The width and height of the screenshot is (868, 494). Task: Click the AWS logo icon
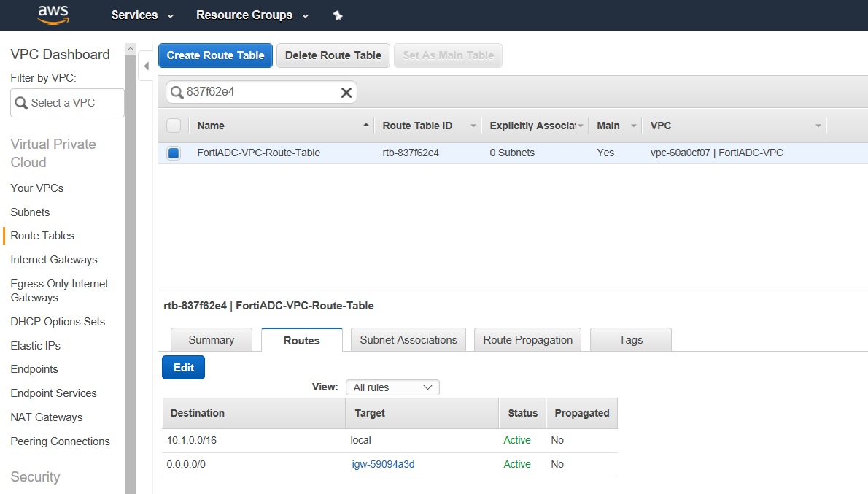point(52,15)
